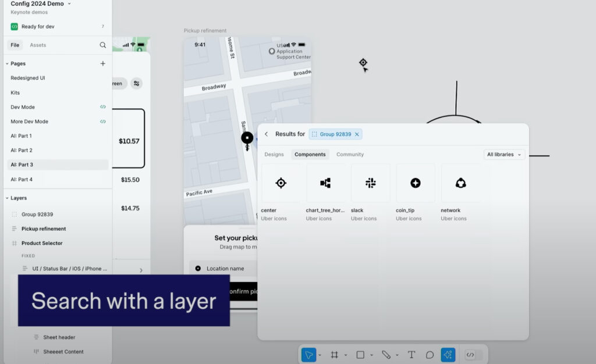Switch to the Community tab
Screen dimensions: 596x364
click(350, 155)
